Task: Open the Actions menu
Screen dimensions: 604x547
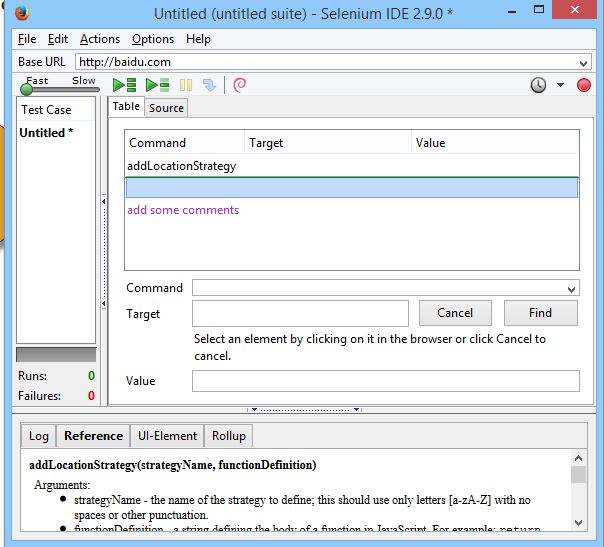Action: coord(100,39)
